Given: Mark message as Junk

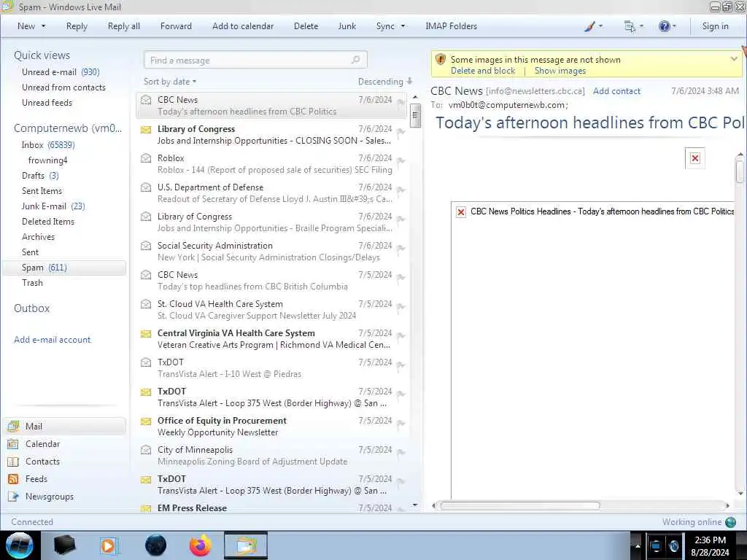Looking at the screenshot, I should click(x=347, y=26).
